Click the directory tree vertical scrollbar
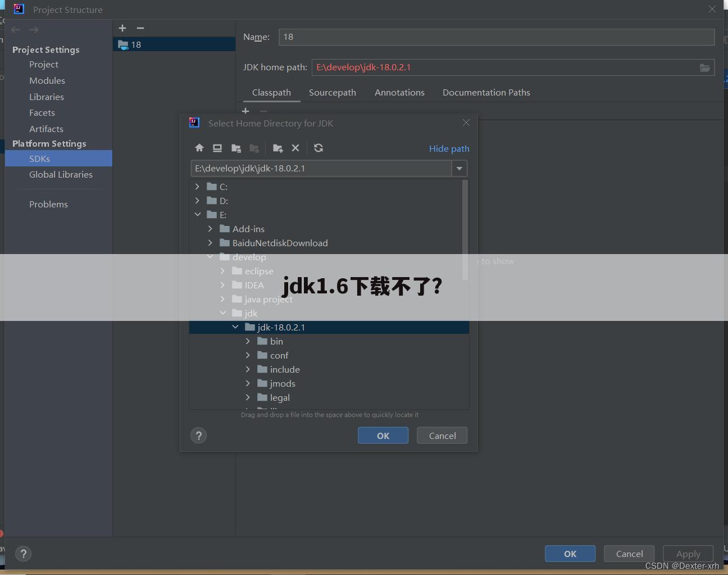The width and height of the screenshot is (728, 575). click(465, 230)
